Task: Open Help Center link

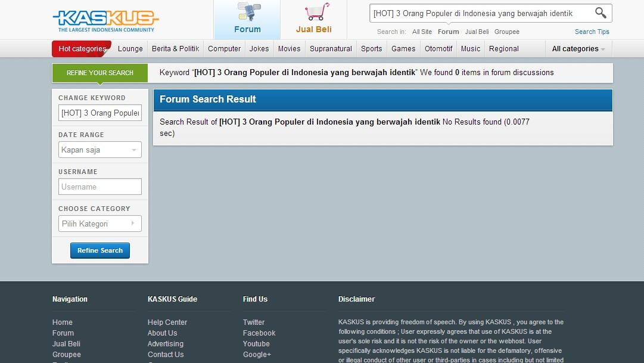Action: 167,322
